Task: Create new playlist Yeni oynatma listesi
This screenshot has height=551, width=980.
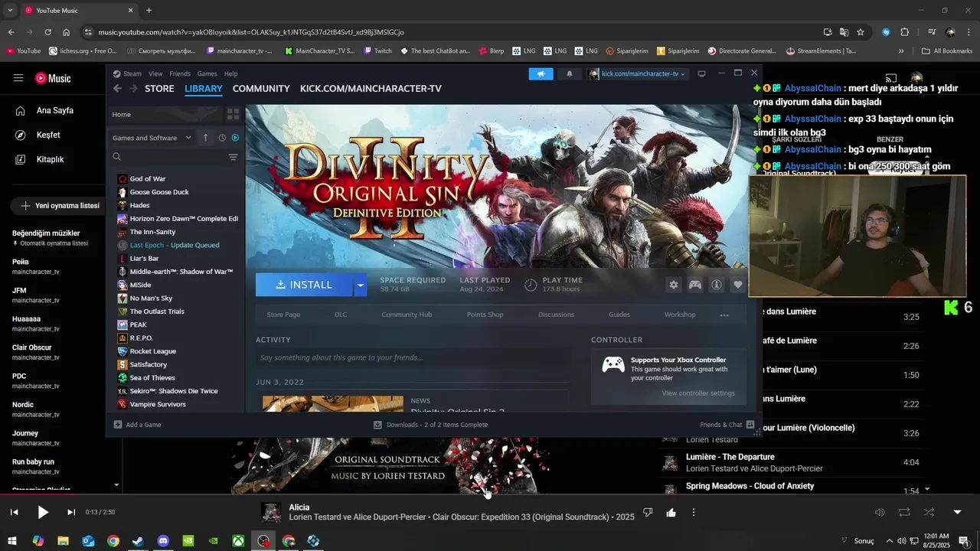Action: pyautogui.click(x=60, y=206)
